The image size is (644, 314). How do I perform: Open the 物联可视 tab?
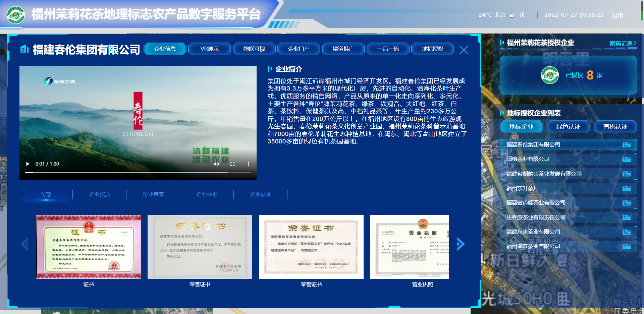[x=254, y=49]
